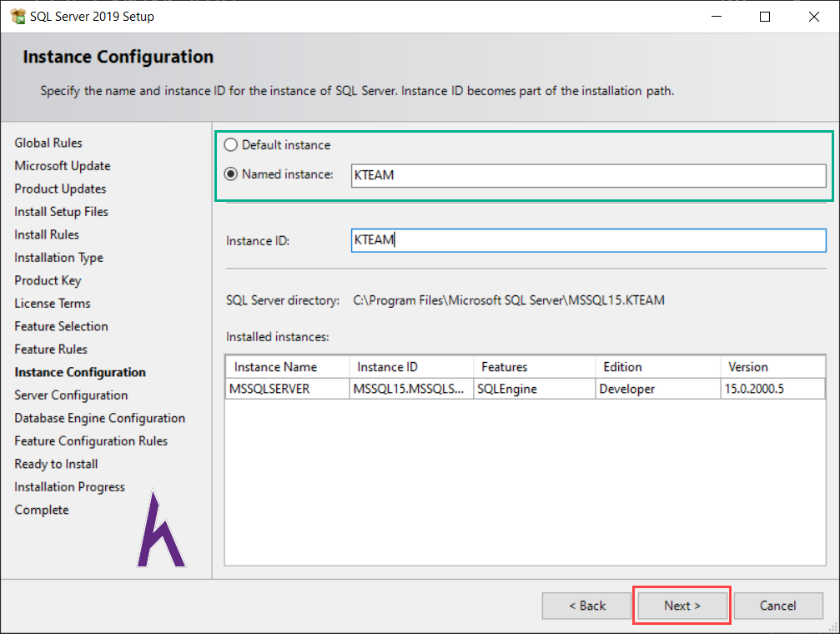Click the SQLEngine features cell
Screen dimensions: 840x634
[x=535, y=389]
